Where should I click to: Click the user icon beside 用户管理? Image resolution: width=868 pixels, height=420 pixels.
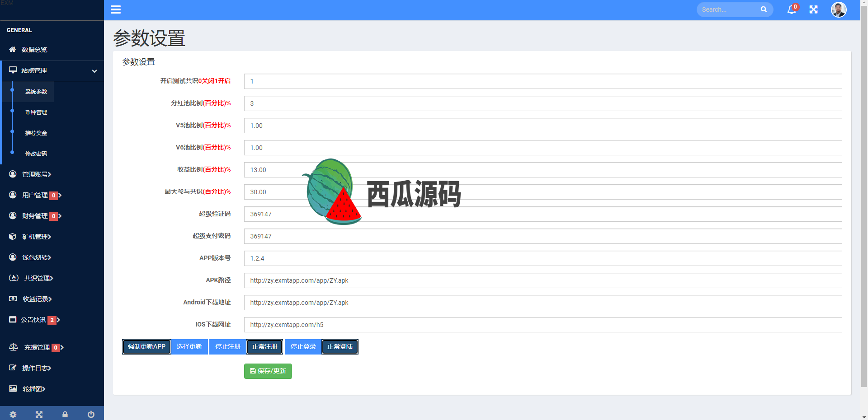click(x=13, y=195)
